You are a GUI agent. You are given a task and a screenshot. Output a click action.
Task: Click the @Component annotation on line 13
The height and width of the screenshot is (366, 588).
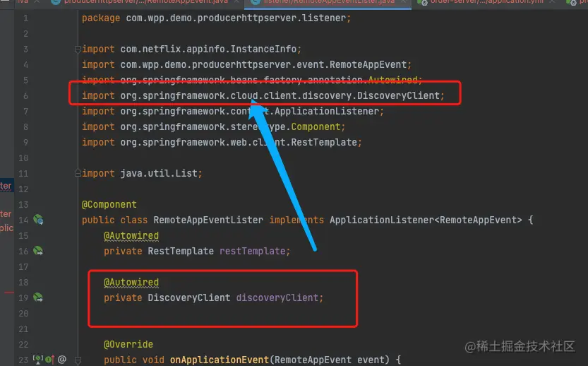tap(109, 205)
